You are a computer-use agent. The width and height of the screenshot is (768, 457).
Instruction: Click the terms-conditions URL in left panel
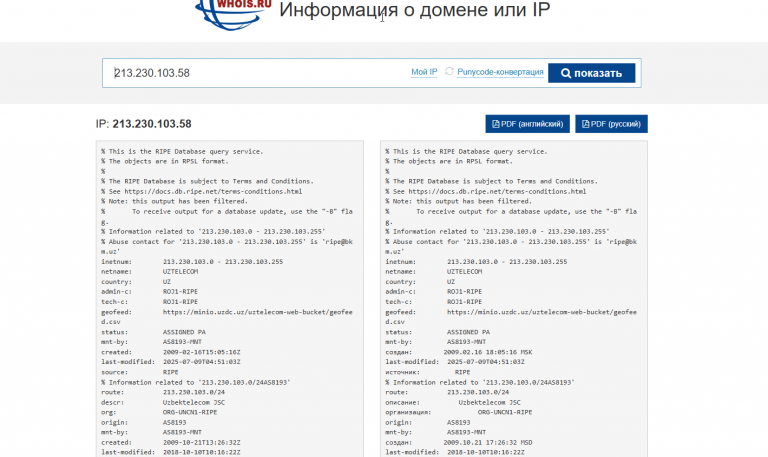(213, 192)
